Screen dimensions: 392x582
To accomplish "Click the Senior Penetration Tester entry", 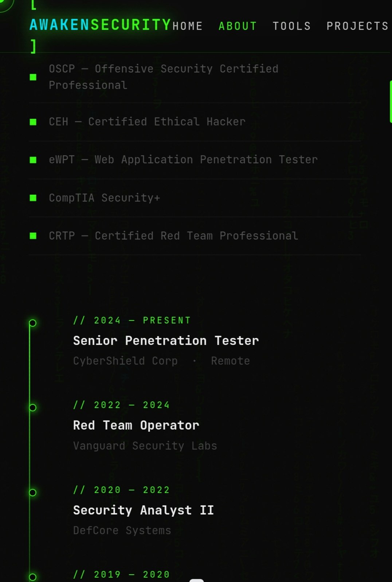I will 166,340.
